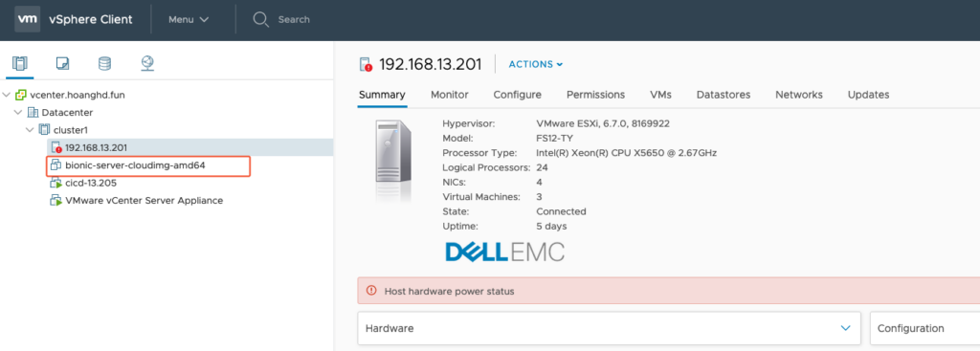Switch to the Configure tab
The image size is (980, 351).
[x=518, y=95]
